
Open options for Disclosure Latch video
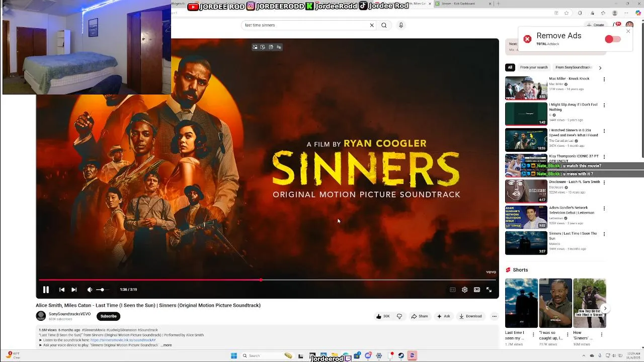point(604,183)
